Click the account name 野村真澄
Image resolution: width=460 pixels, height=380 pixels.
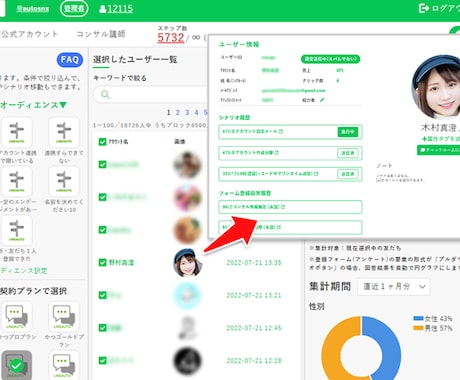(x=121, y=263)
